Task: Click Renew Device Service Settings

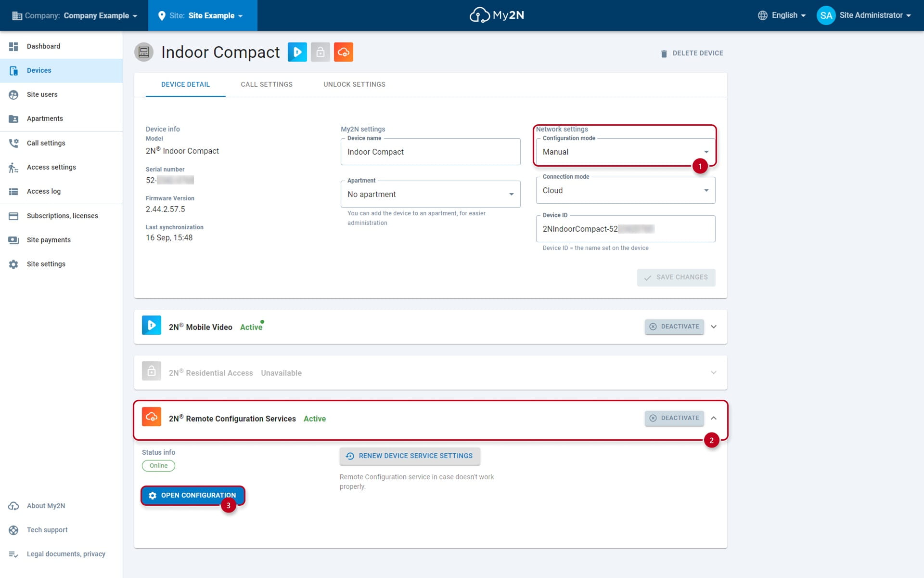Action: coord(410,456)
